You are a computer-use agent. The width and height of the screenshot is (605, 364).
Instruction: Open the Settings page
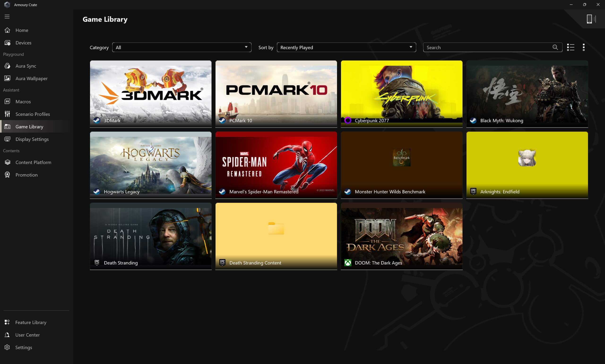click(x=24, y=347)
